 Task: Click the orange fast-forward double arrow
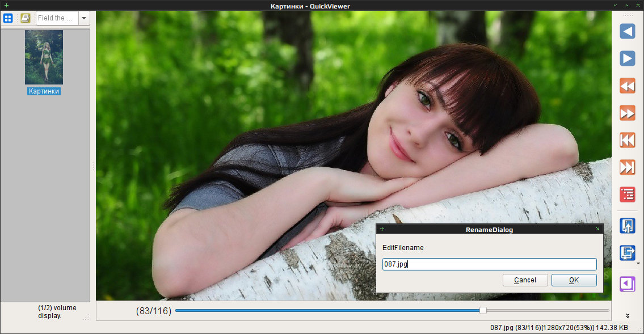(x=627, y=113)
